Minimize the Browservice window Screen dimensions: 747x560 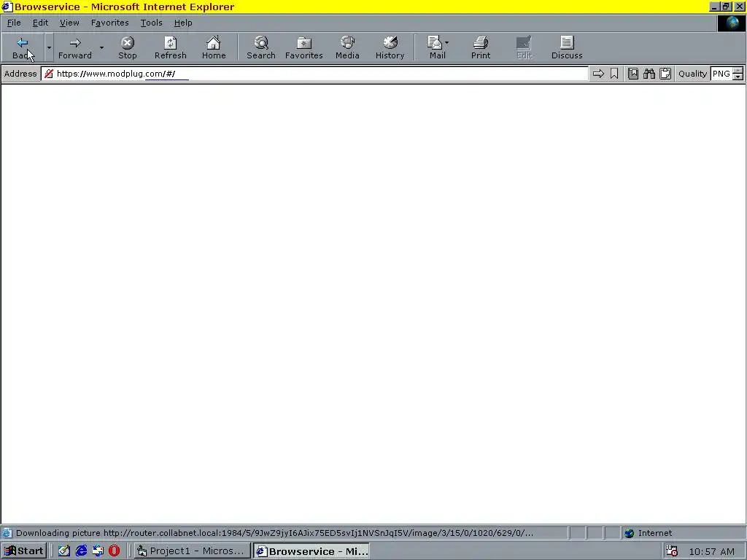click(x=715, y=7)
